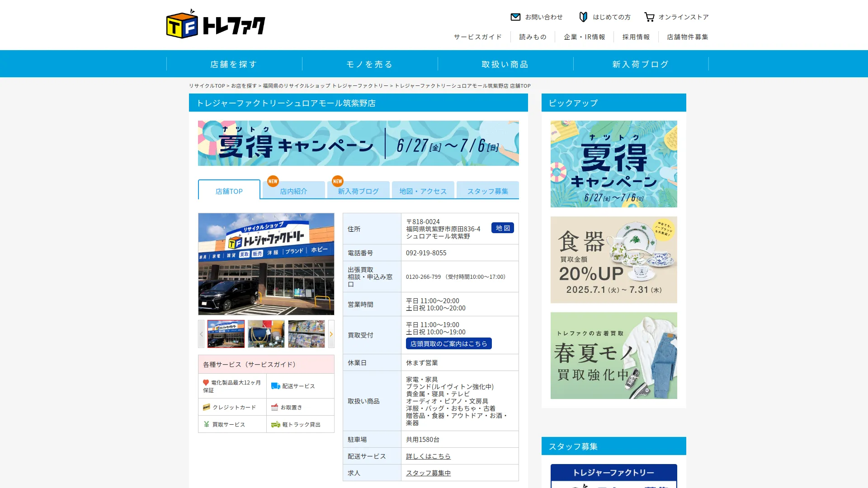This screenshot has width=868, height=488.
Task: Click the 各種サービス(サービスガイド) header
Action: coord(266,364)
